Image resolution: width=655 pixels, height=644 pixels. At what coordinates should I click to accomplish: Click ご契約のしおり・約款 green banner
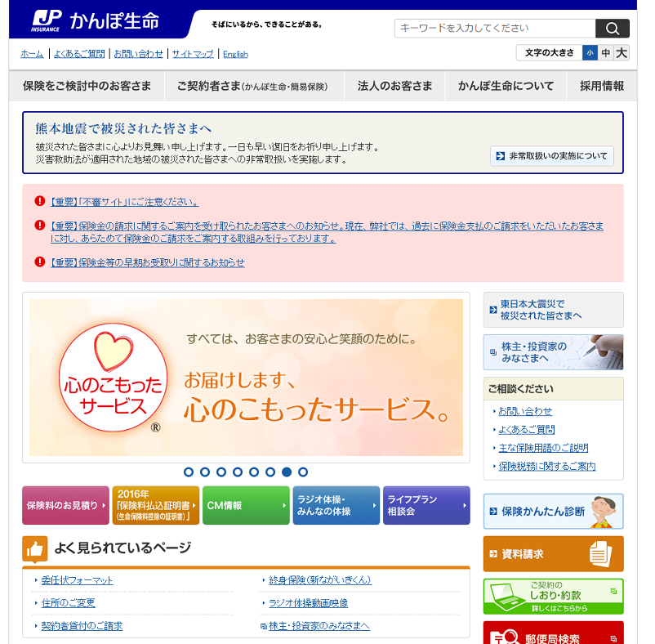(553, 597)
